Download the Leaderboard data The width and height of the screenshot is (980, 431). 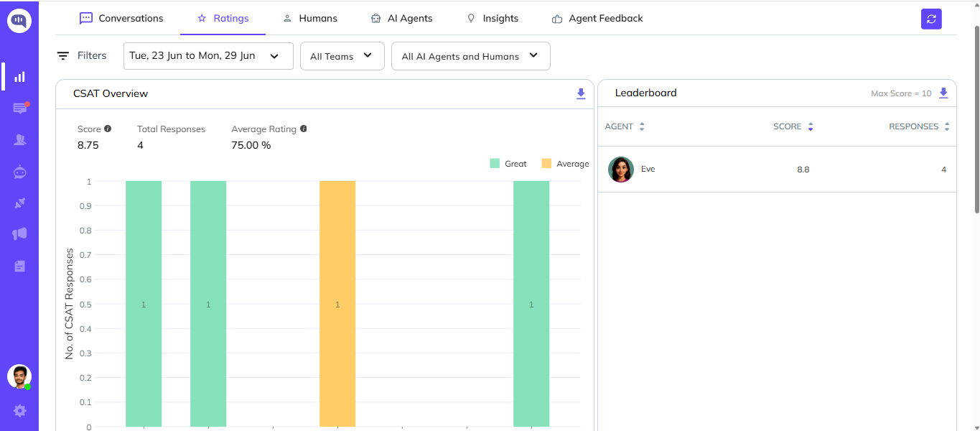943,93
